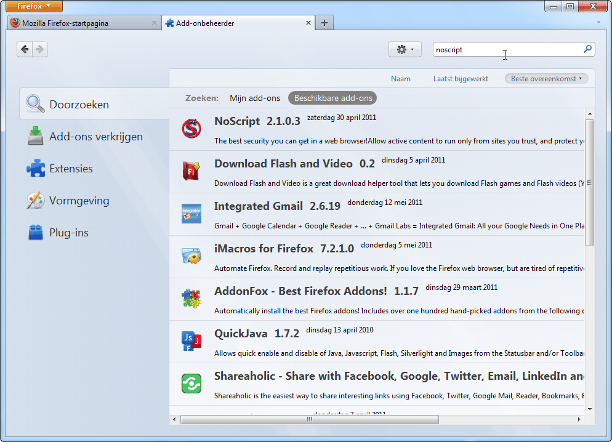Screen dimensions: 612x442
Task: Switch to Mozilla Firefox-startpagina tab
Action: 84,23
